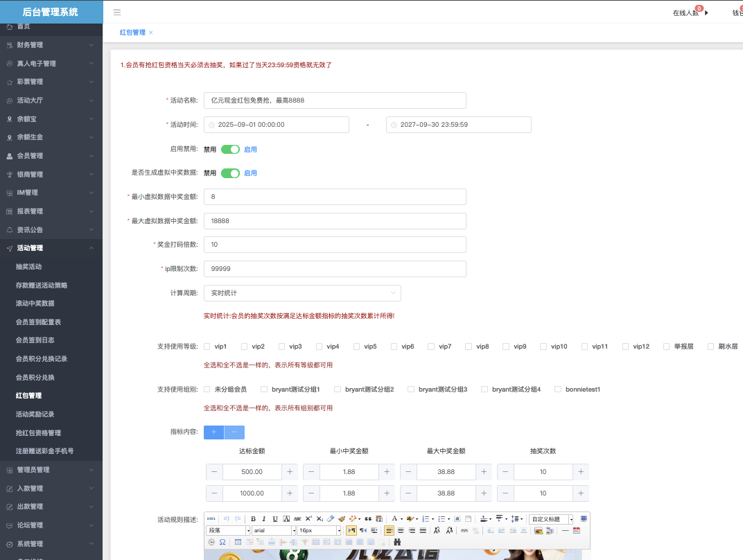The image size is (743, 560).
Task: Add an indicator row with the plus button
Action: point(213,432)
